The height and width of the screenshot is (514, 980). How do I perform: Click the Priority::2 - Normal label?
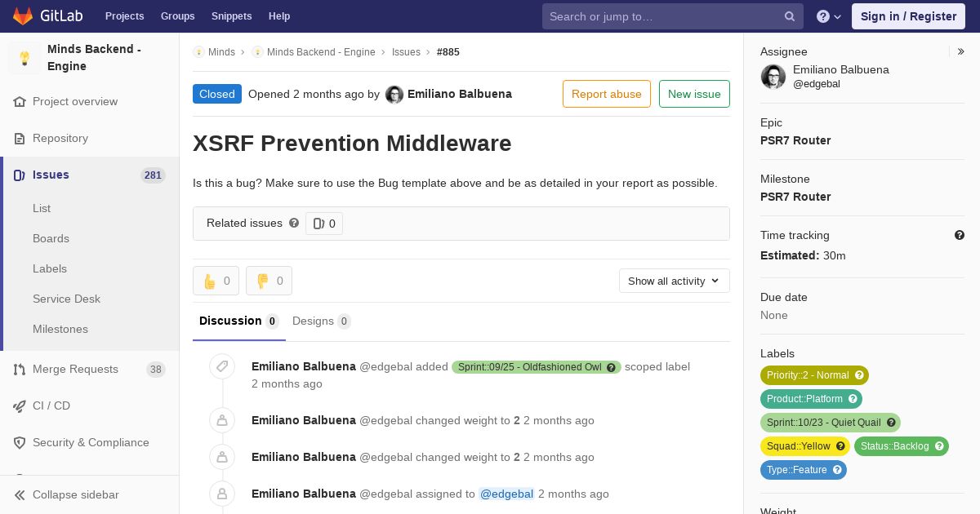click(814, 375)
